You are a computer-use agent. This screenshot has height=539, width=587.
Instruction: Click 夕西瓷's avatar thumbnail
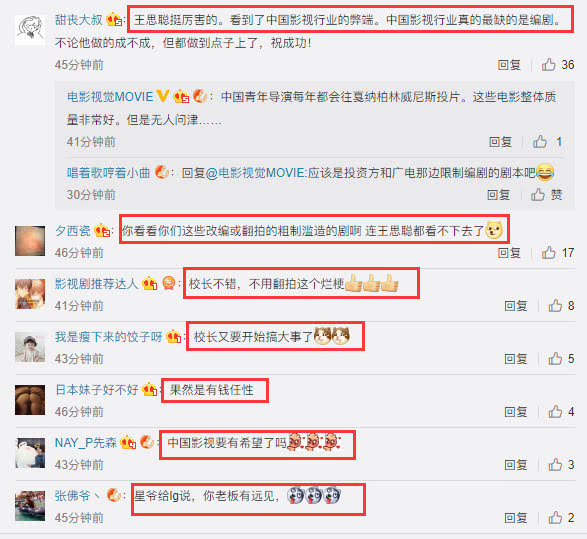tap(30, 241)
